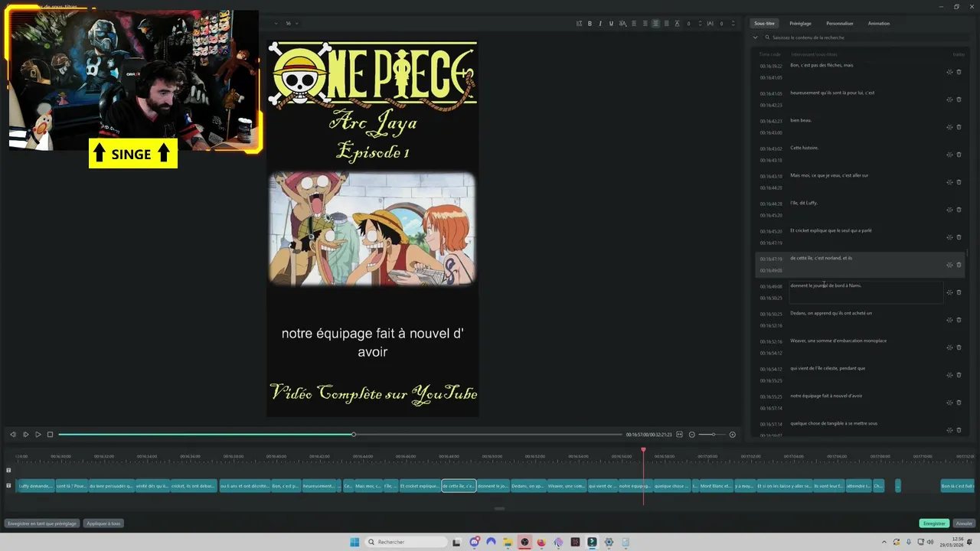Select the 'de cette île, c'e...' timeline clip
The height and width of the screenshot is (551, 980).
459,486
